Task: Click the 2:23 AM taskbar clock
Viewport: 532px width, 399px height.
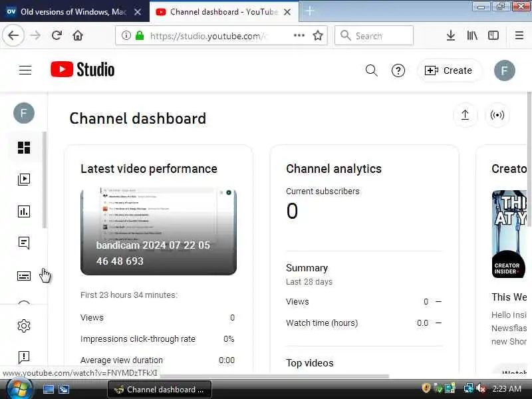Action: tap(507, 389)
